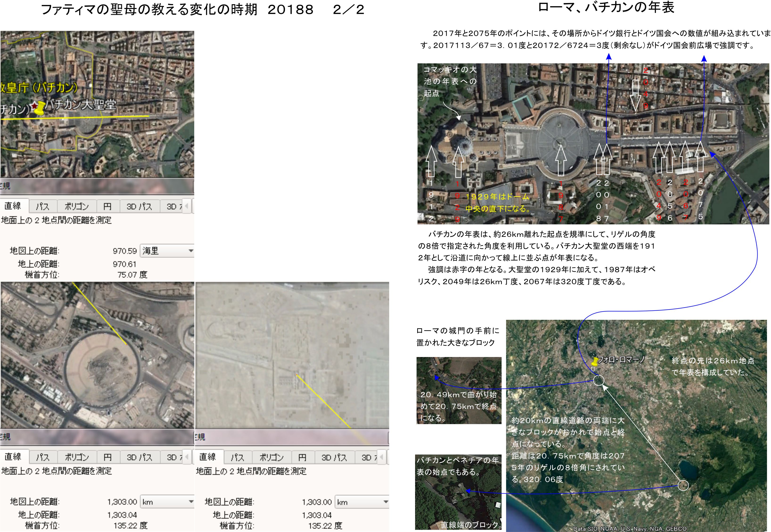This screenshot has height=532, width=771.
Task: Open the km unit dropdown under the pale desert map
Action: click(362, 502)
